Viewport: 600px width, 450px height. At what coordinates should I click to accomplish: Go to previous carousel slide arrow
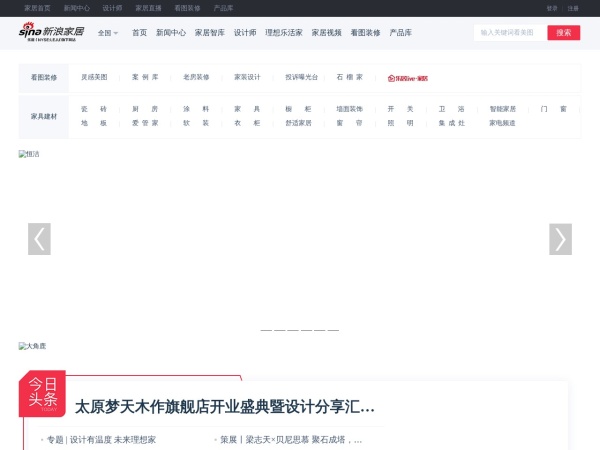(x=39, y=239)
